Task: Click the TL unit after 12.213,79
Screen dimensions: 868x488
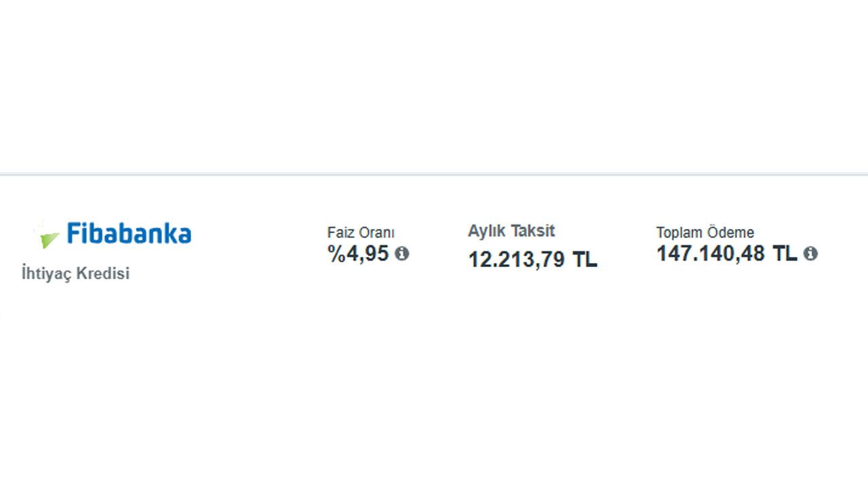Action: [x=585, y=260]
